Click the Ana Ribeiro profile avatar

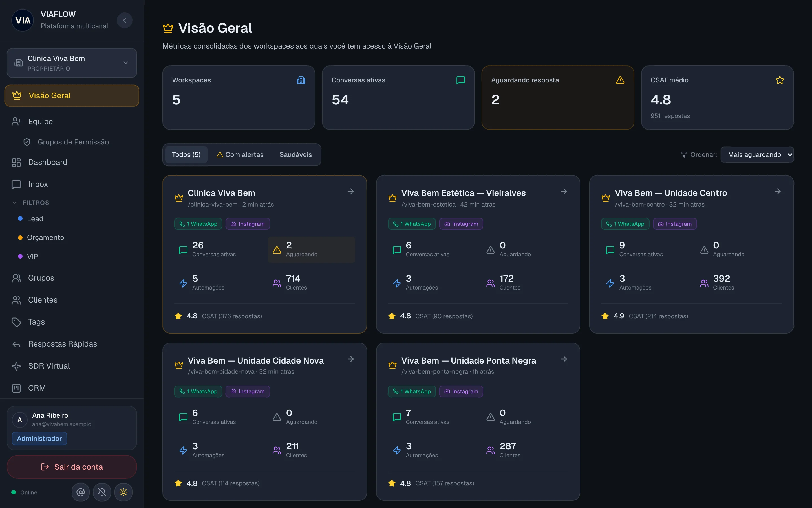click(x=19, y=420)
